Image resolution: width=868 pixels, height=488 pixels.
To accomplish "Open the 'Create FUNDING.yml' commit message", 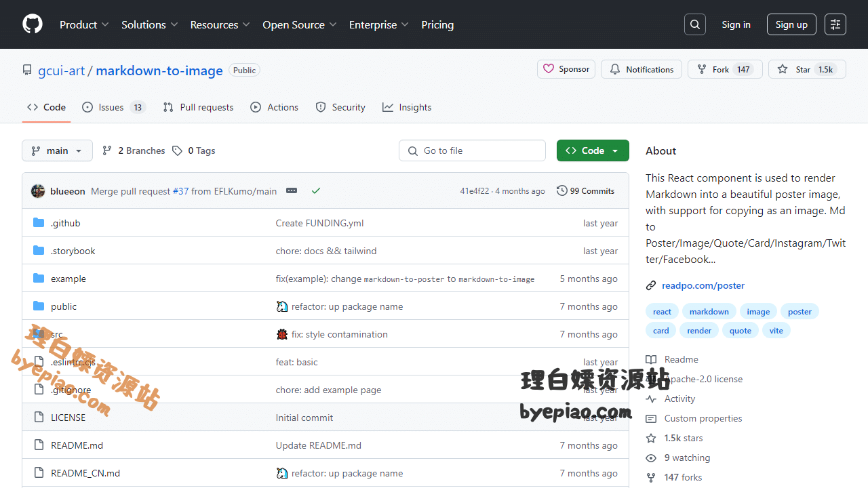I will pyautogui.click(x=319, y=223).
